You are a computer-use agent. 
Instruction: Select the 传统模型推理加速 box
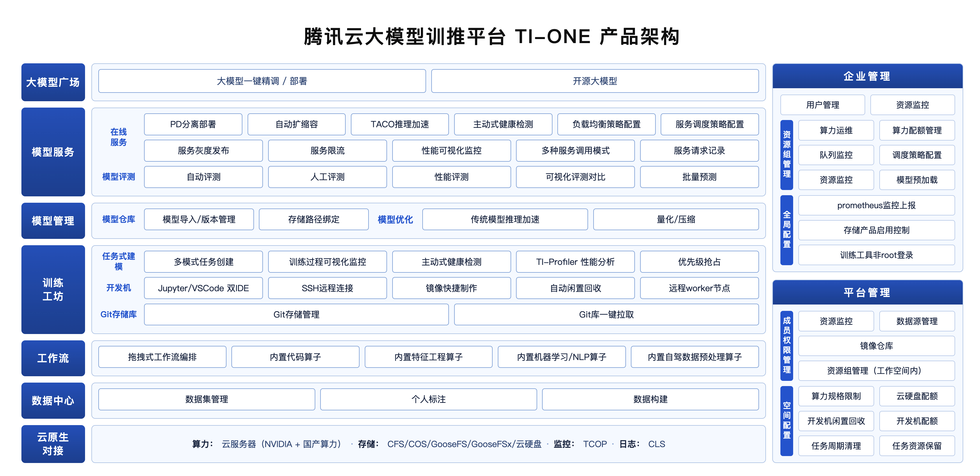[505, 219]
